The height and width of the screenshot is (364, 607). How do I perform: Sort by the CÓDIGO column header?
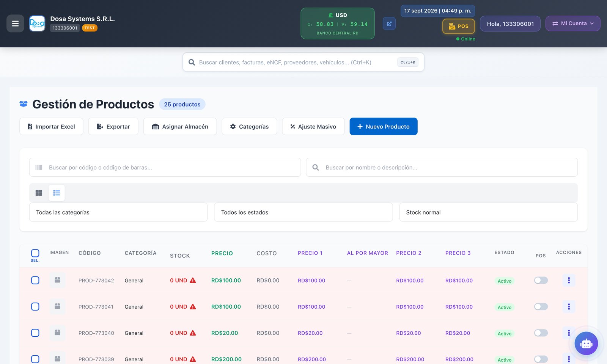pyautogui.click(x=90, y=253)
